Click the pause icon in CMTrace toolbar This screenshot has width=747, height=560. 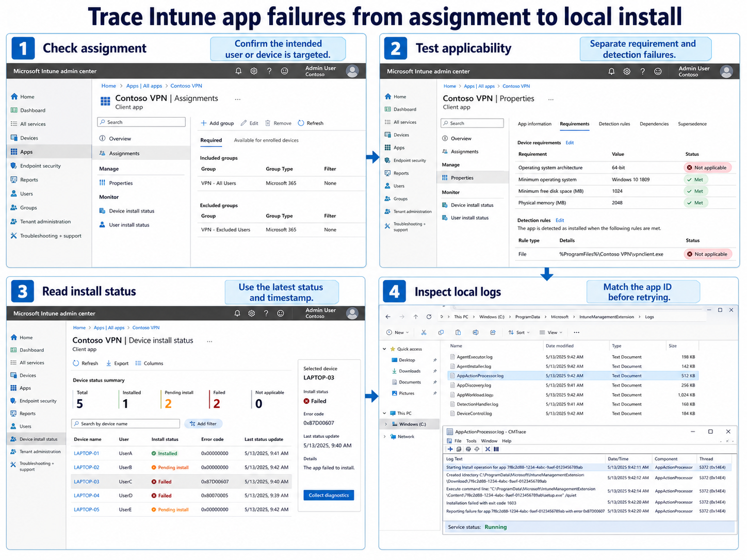[496, 449]
